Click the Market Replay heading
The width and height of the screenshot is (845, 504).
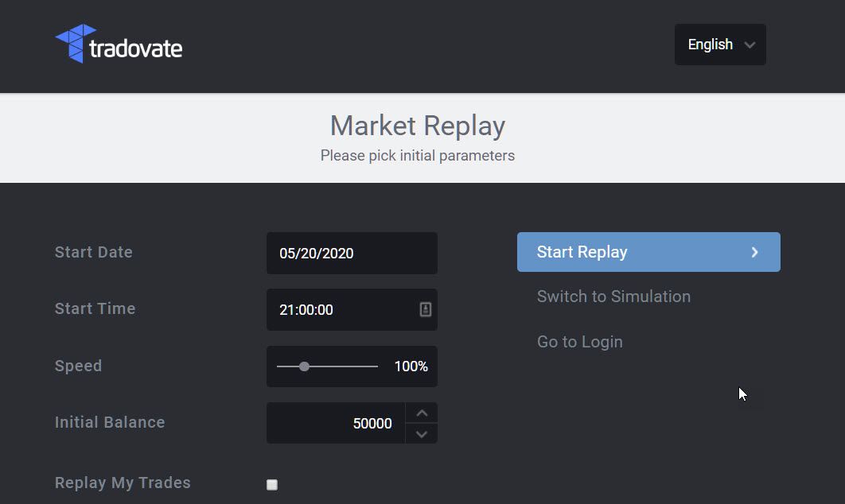(x=418, y=126)
